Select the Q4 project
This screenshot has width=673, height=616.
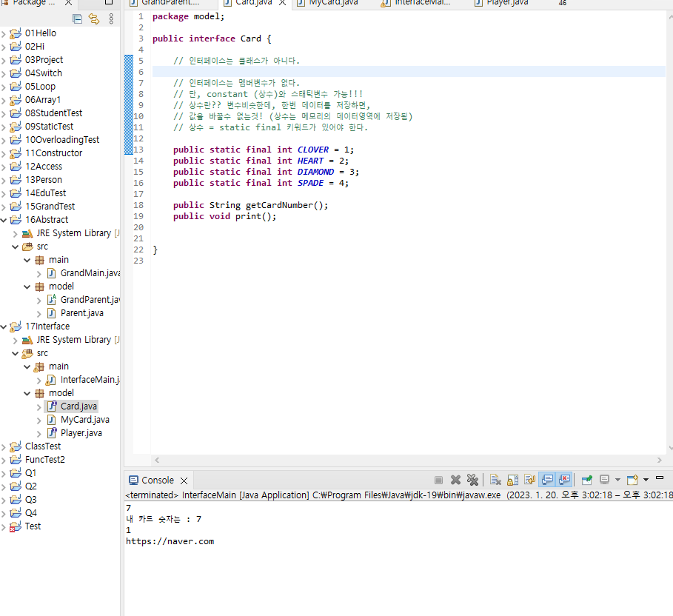[x=30, y=512]
